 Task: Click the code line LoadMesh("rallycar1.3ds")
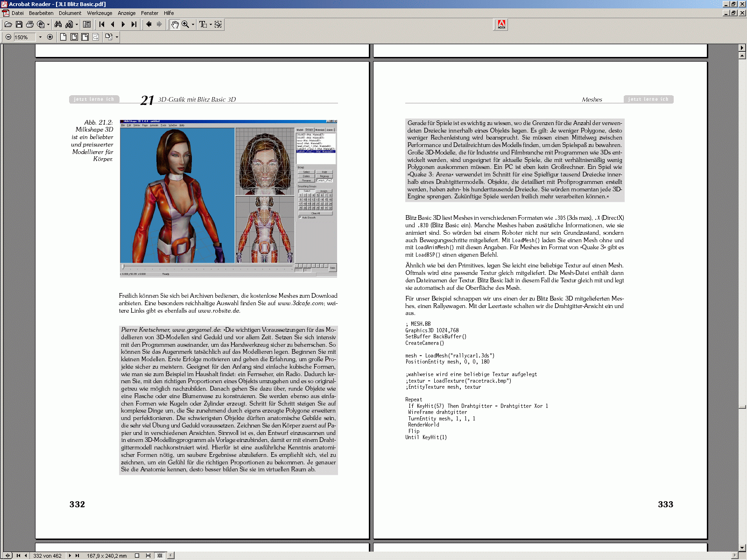click(450, 356)
